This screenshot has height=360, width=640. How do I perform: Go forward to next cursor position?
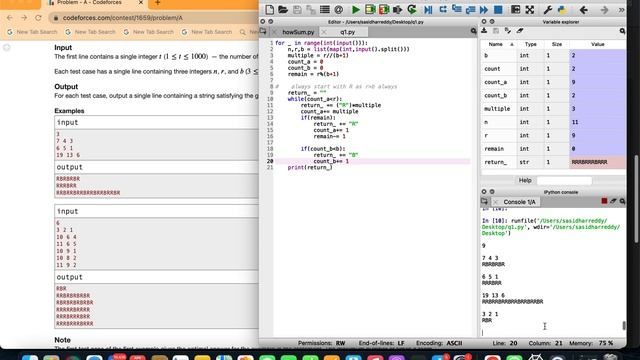(x=605, y=9)
